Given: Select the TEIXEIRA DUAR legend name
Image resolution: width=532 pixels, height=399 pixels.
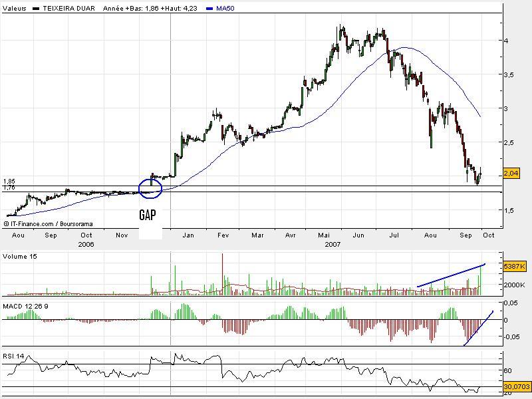Looking at the screenshot, I should click(x=68, y=8).
